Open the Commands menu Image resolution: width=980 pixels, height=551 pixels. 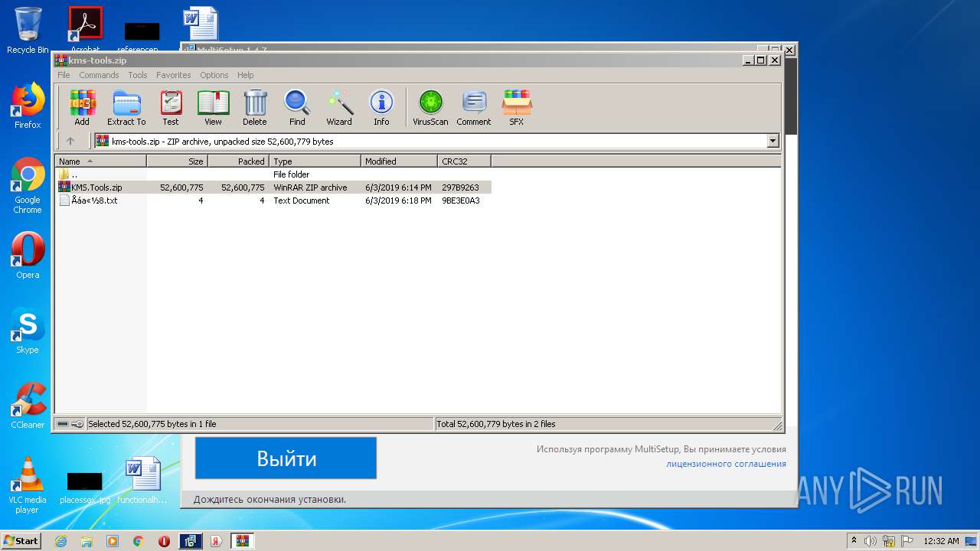click(x=99, y=75)
